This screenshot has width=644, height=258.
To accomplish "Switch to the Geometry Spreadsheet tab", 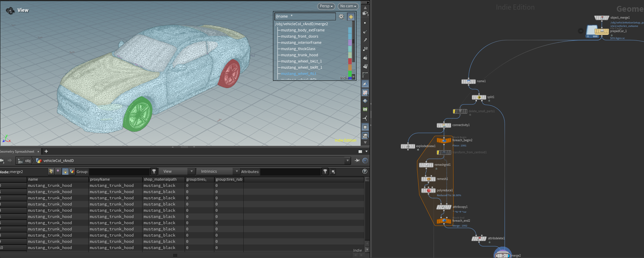I will tap(17, 152).
